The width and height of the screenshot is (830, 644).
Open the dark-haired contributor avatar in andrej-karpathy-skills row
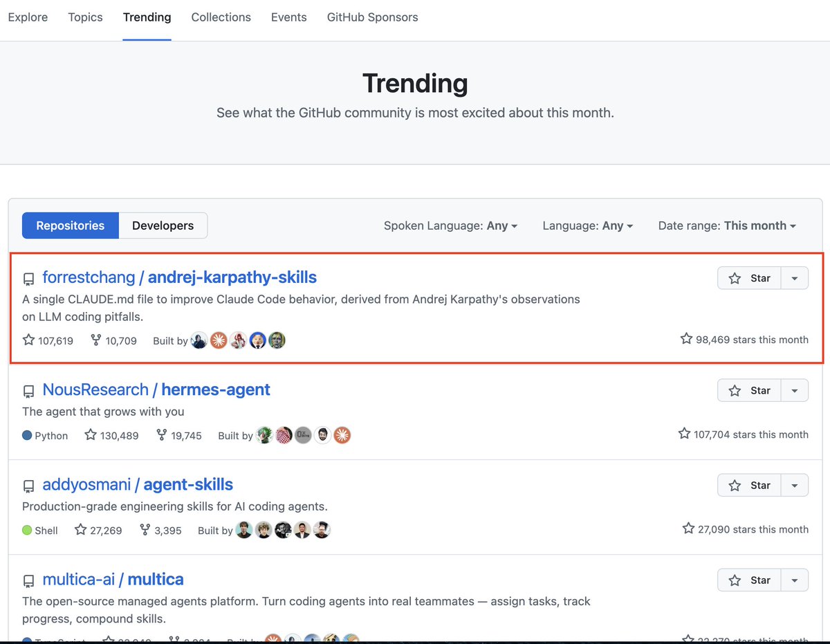pos(199,340)
